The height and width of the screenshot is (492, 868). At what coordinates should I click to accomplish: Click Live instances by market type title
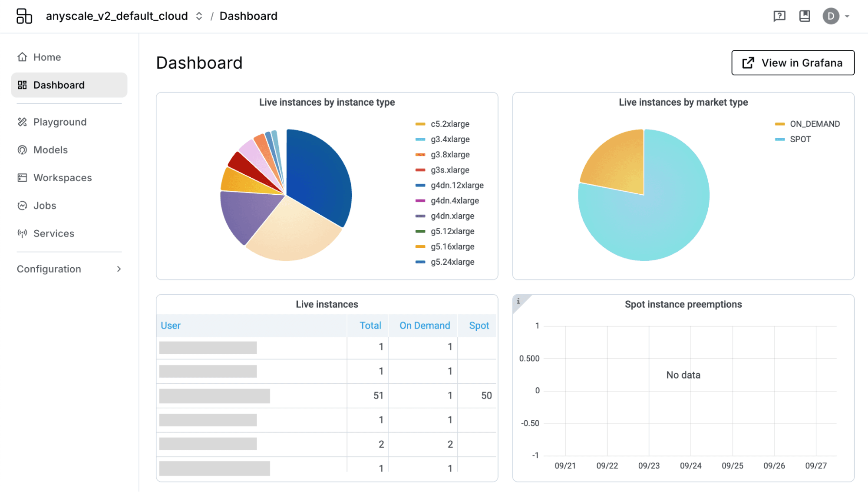point(683,102)
